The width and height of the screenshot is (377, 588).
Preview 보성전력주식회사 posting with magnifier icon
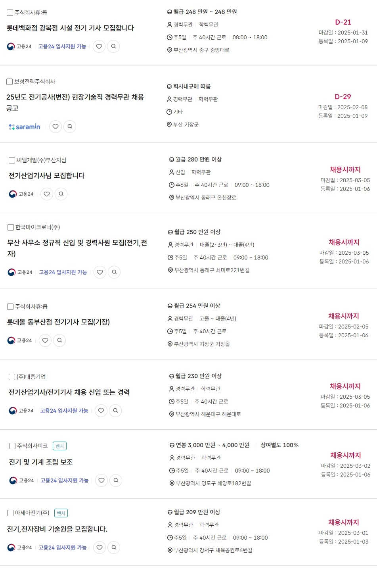(70, 127)
